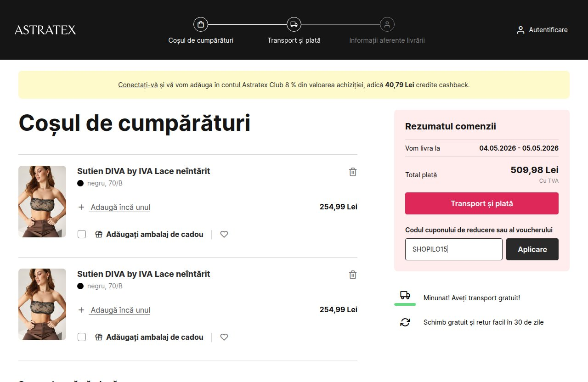
Task: Click plus icon for first item's Adaugă încă unul
Action: [81, 207]
